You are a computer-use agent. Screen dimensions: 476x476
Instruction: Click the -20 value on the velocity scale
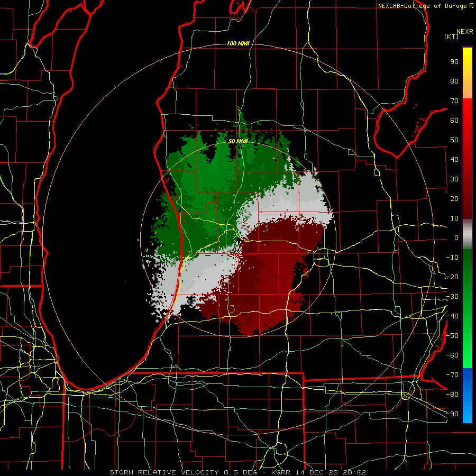click(452, 277)
